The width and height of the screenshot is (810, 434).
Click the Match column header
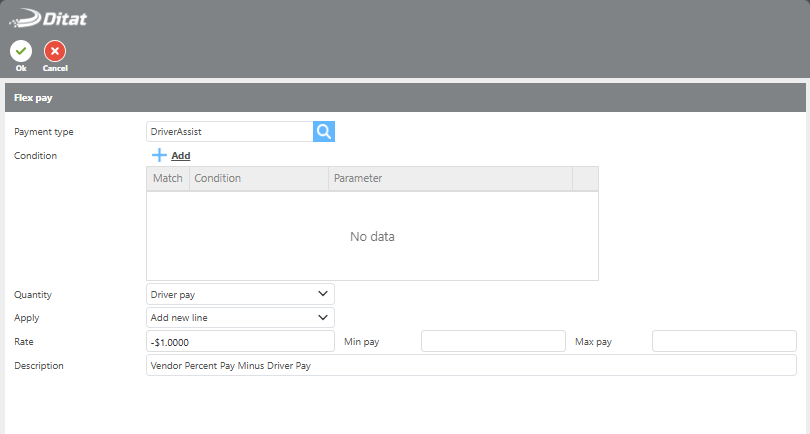tap(167, 178)
